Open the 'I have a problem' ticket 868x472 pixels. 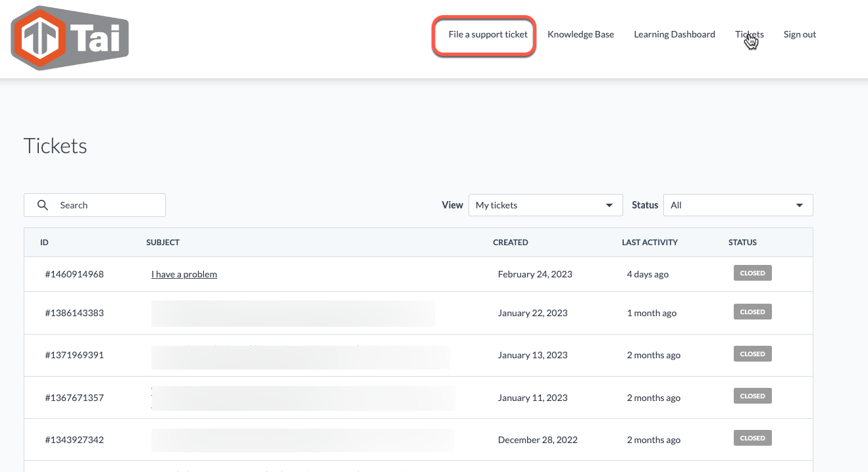184,274
